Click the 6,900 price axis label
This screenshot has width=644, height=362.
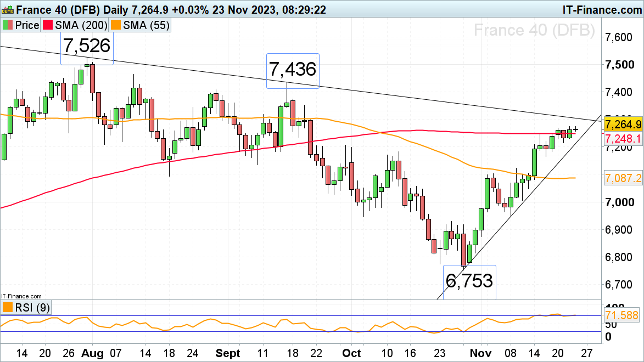(619, 229)
